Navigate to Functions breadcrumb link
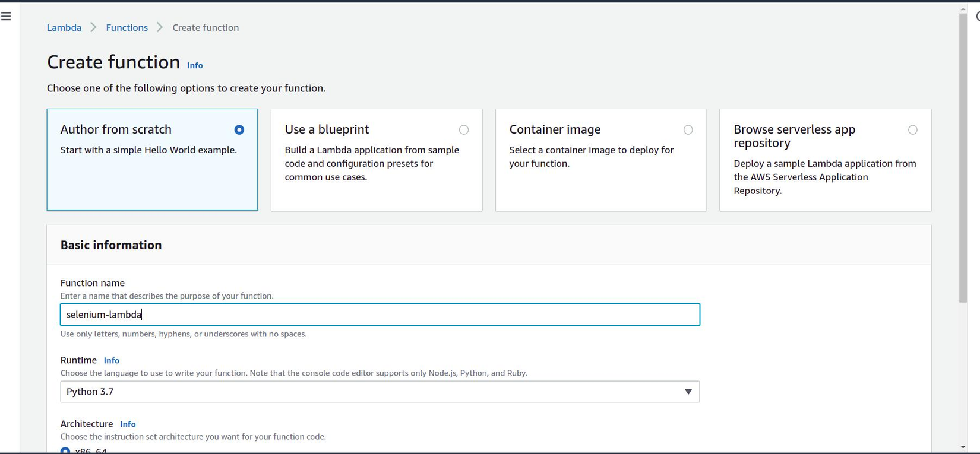 click(x=127, y=28)
